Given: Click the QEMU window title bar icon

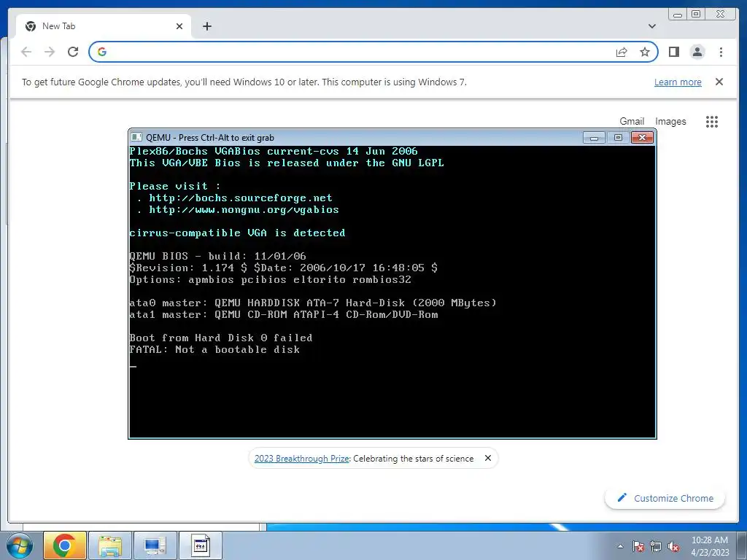Looking at the screenshot, I should (x=136, y=138).
